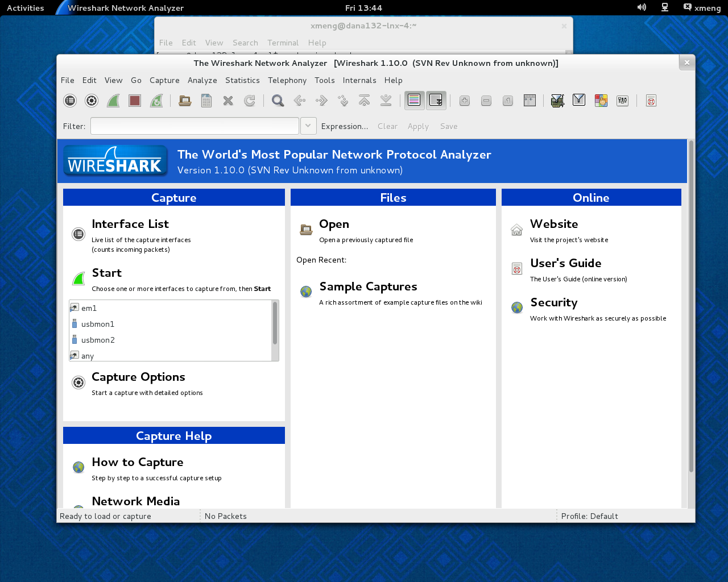Viewport: 728px width, 582px height.
Task: Click the go forward arrow toolbar icon
Action: (x=321, y=101)
